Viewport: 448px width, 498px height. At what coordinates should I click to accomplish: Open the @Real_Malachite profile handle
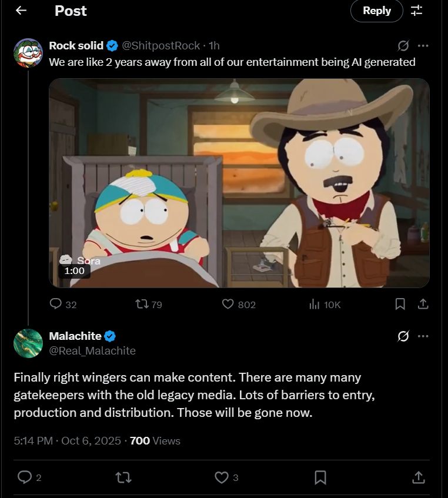[92, 351]
